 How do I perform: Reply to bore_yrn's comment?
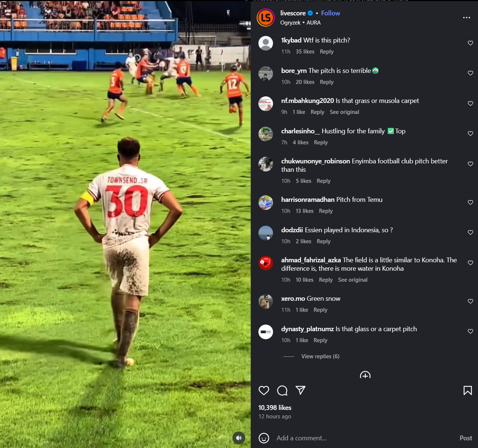tap(326, 82)
